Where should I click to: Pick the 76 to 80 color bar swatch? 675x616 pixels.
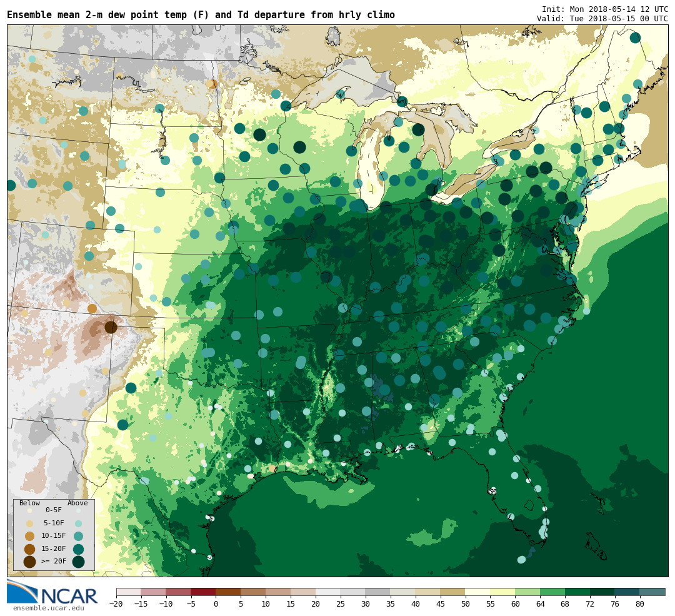(627, 592)
